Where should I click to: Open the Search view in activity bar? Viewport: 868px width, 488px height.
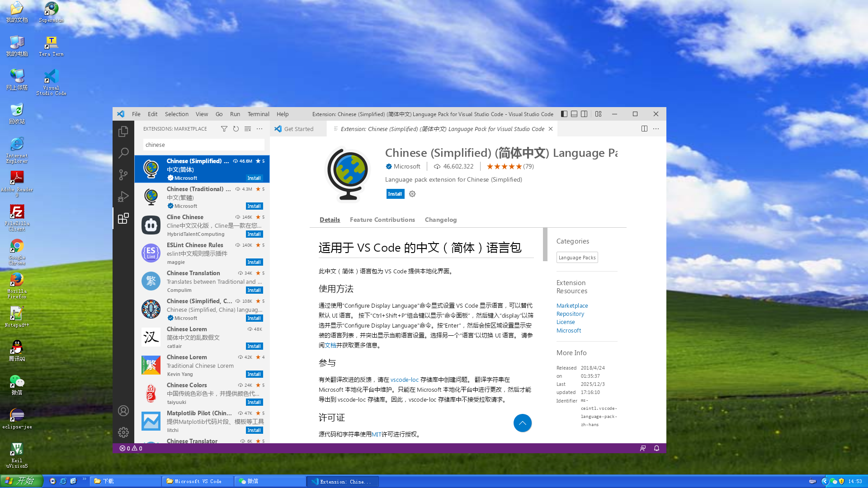[x=123, y=153]
